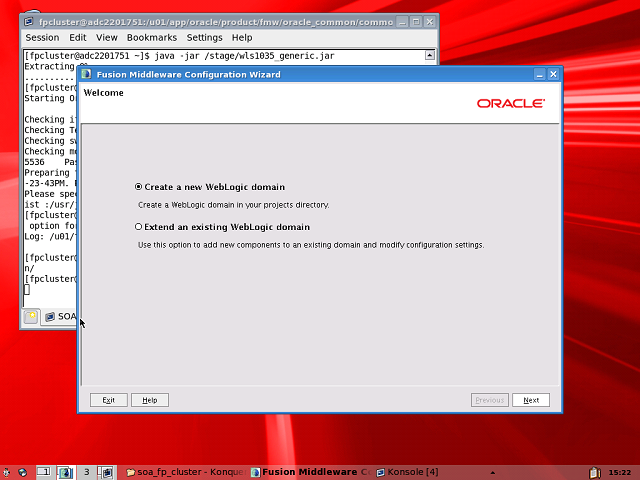Select Fusion Middleware taskbar entry

coord(311,472)
